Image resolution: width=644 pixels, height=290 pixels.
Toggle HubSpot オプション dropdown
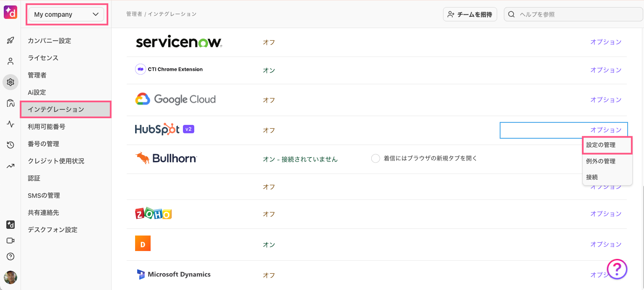point(606,130)
